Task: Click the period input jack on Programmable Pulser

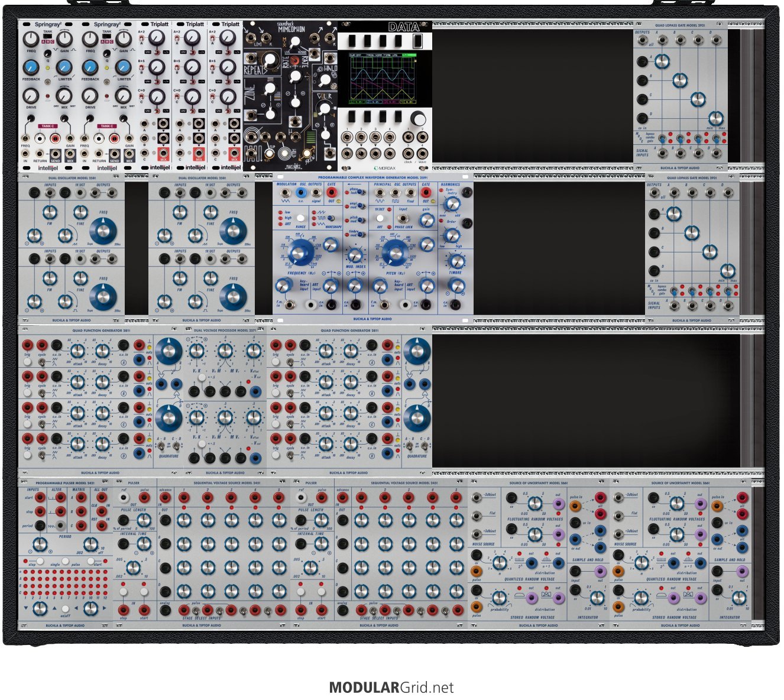Action: 40,526
